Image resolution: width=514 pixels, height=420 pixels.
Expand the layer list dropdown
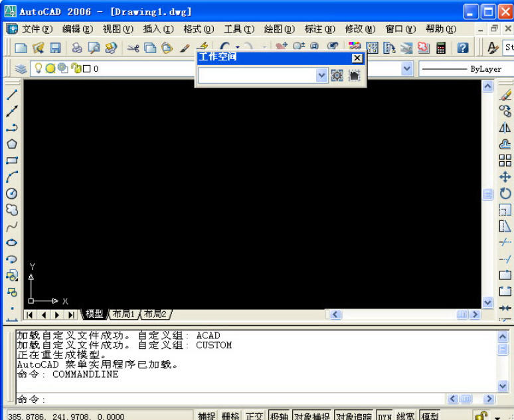[x=407, y=69]
